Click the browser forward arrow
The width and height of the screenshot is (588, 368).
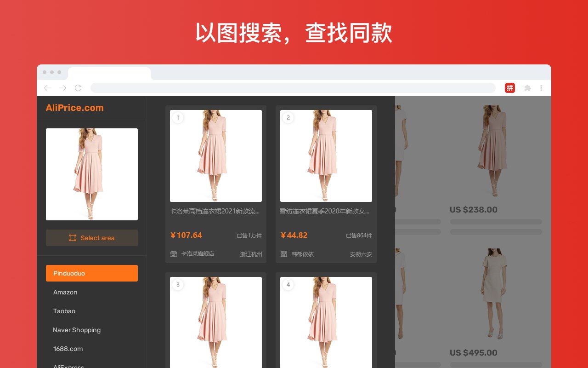(x=63, y=88)
